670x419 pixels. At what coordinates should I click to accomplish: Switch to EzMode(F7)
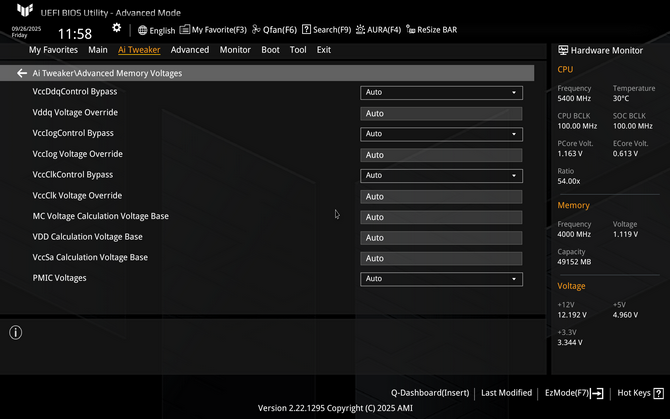[x=567, y=393]
